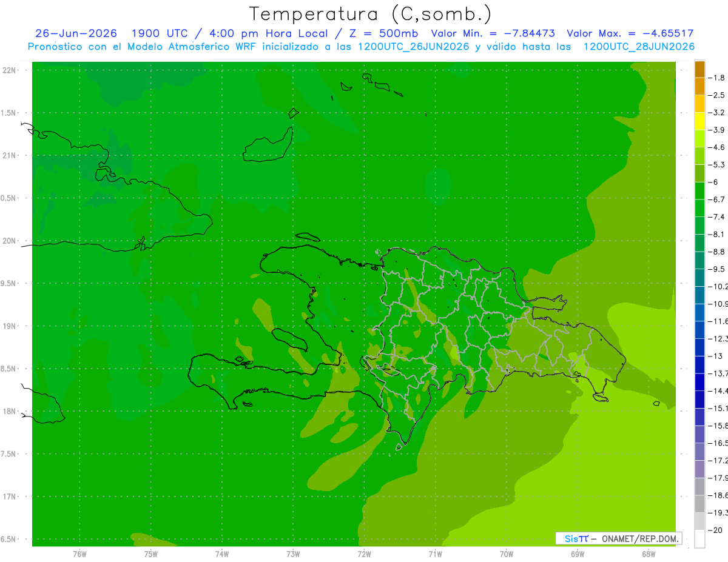
Task: Pick the blue swatch between -11.6 and -12.3
Action: 699,330
